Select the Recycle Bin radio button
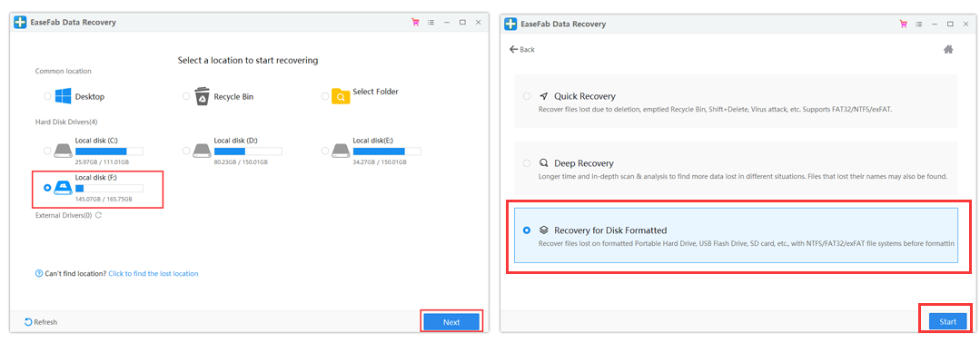Screen dimensions: 980x343 [186, 96]
